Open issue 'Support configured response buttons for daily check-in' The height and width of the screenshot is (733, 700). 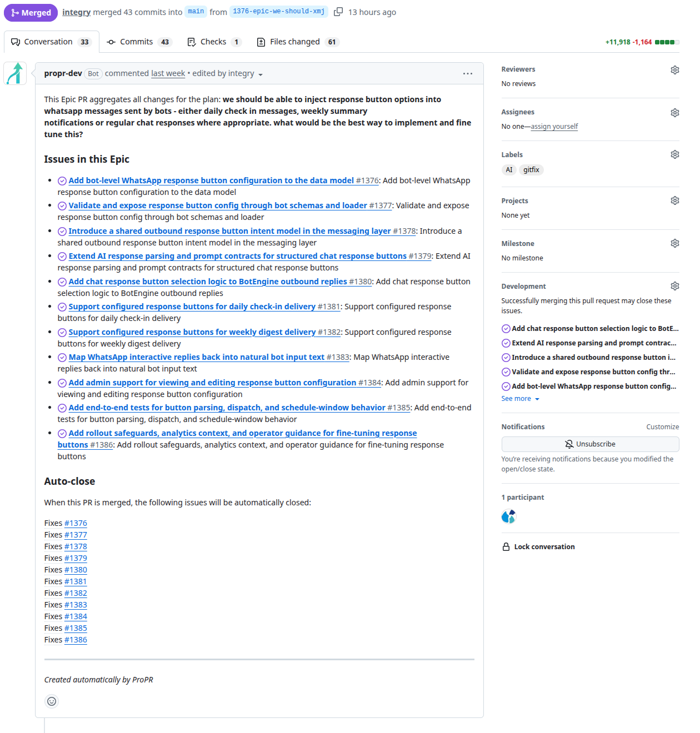[192, 307]
